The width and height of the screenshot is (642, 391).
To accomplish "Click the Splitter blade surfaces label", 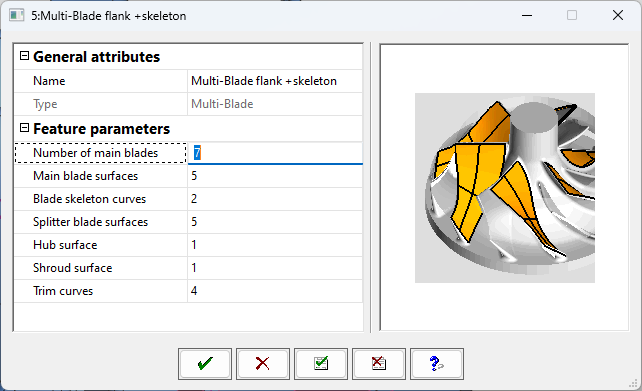I will (x=90, y=221).
